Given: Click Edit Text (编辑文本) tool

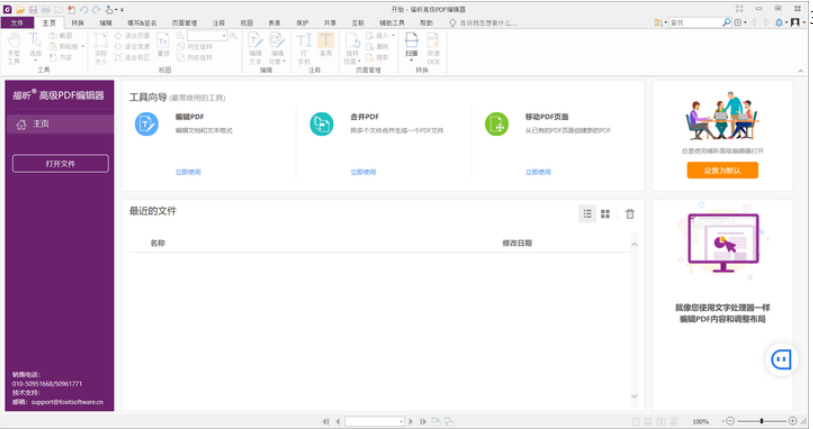Looking at the screenshot, I should 255,48.
